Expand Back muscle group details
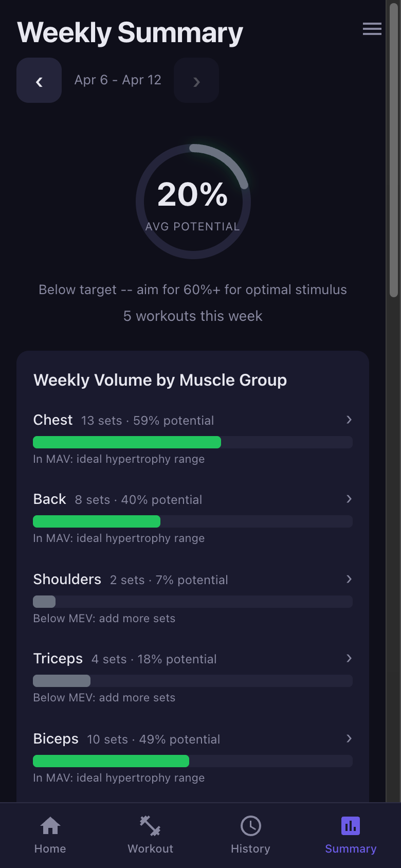 pyautogui.click(x=349, y=499)
